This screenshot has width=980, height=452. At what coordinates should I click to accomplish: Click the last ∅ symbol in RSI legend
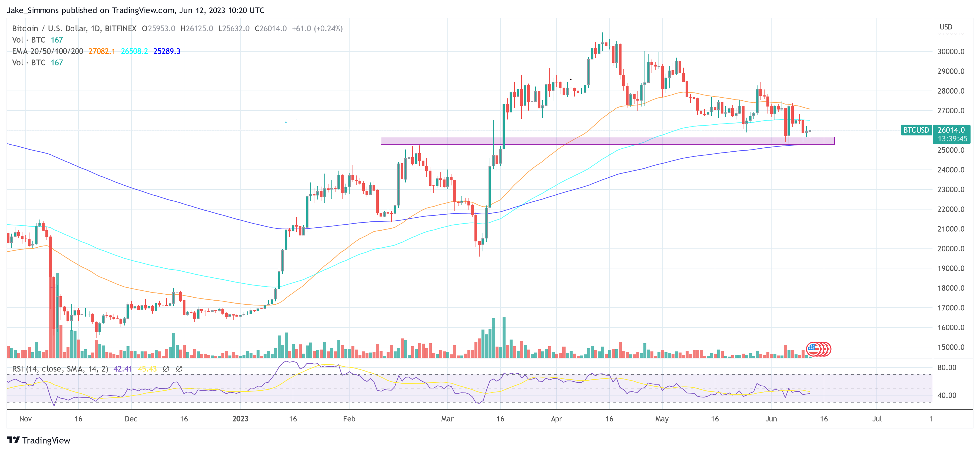click(179, 369)
